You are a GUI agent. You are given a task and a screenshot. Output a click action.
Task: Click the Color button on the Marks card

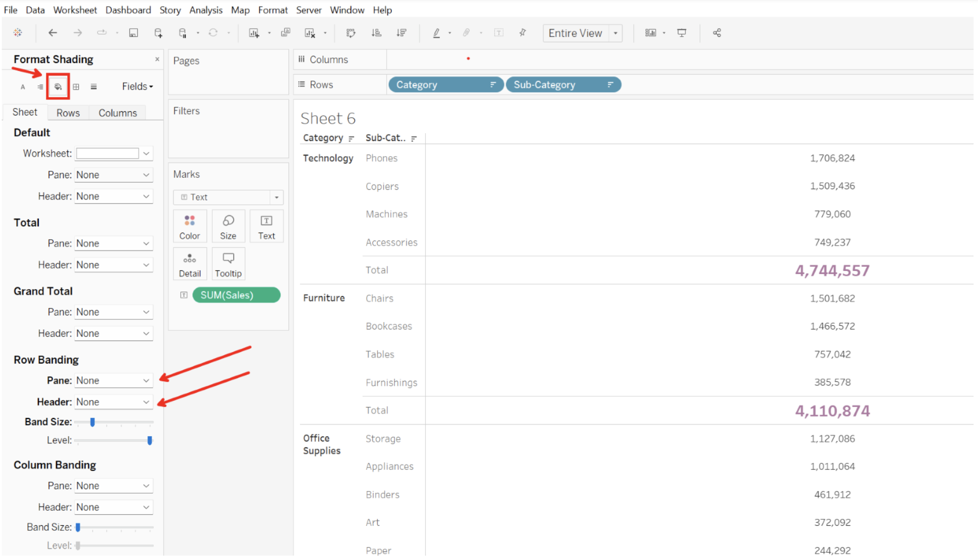190,226
